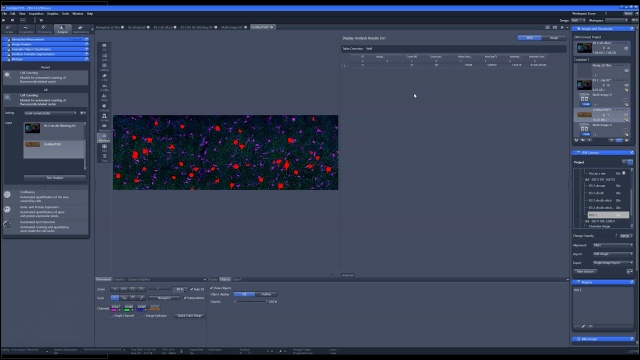Select the pointer tool in Tools row
The width and height of the screenshot is (640, 360).
point(115,298)
